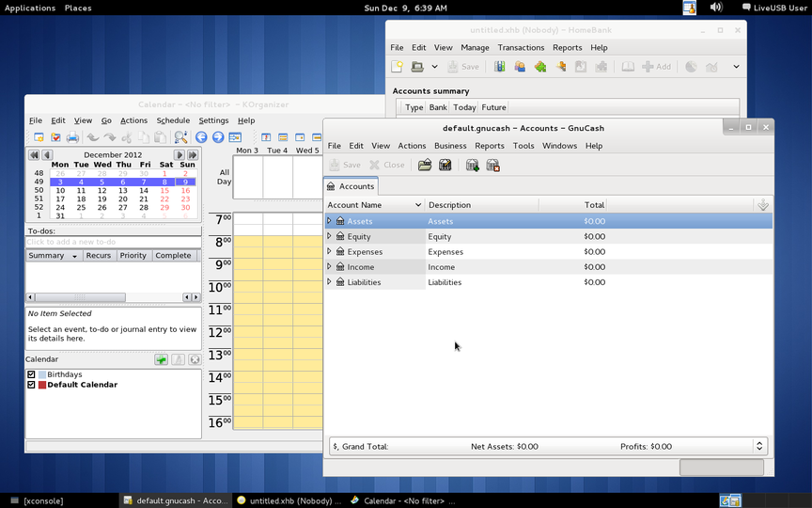Viewport: 812px width, 508px height.
Task: Open GnuCash Business menu
Action: click(x=450, y=146)
